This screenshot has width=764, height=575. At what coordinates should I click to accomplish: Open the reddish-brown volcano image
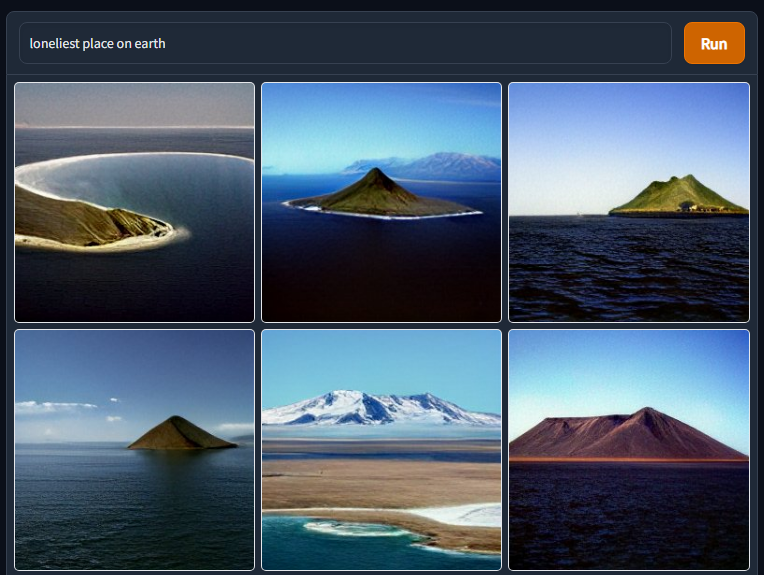(x=629, y=450)
